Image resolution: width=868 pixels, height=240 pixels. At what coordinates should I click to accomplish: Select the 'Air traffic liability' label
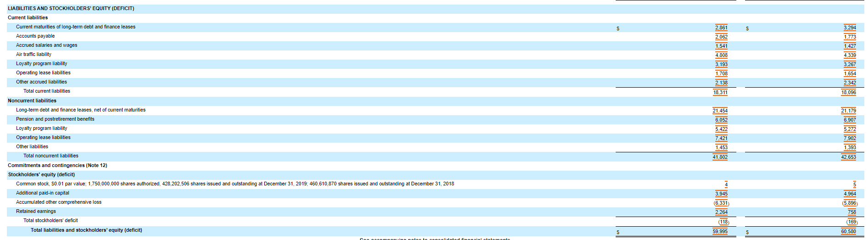point(33,54)
